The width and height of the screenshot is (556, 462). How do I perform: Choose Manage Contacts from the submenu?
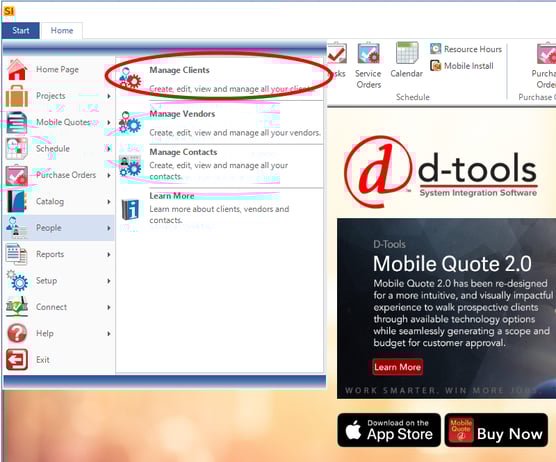(220, 165)
